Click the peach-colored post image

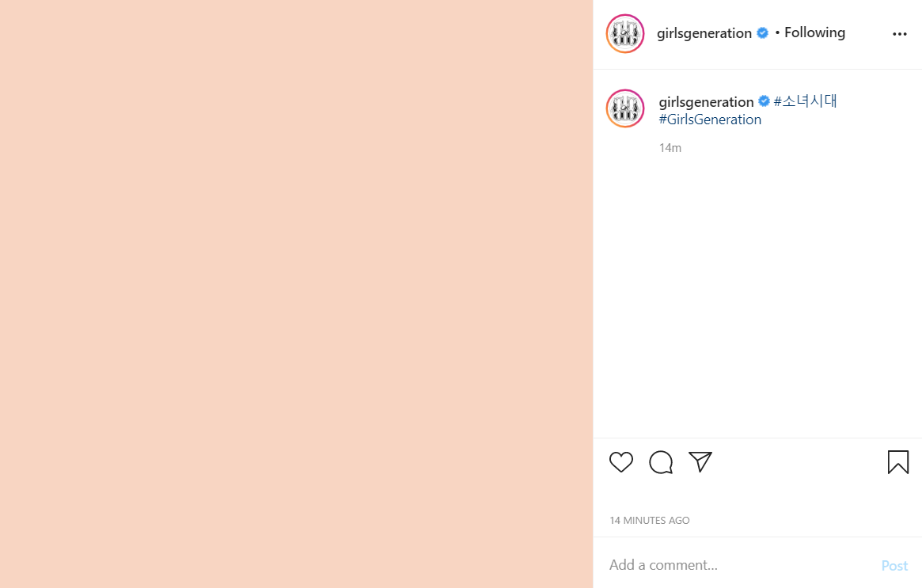(x=296, y=294)
